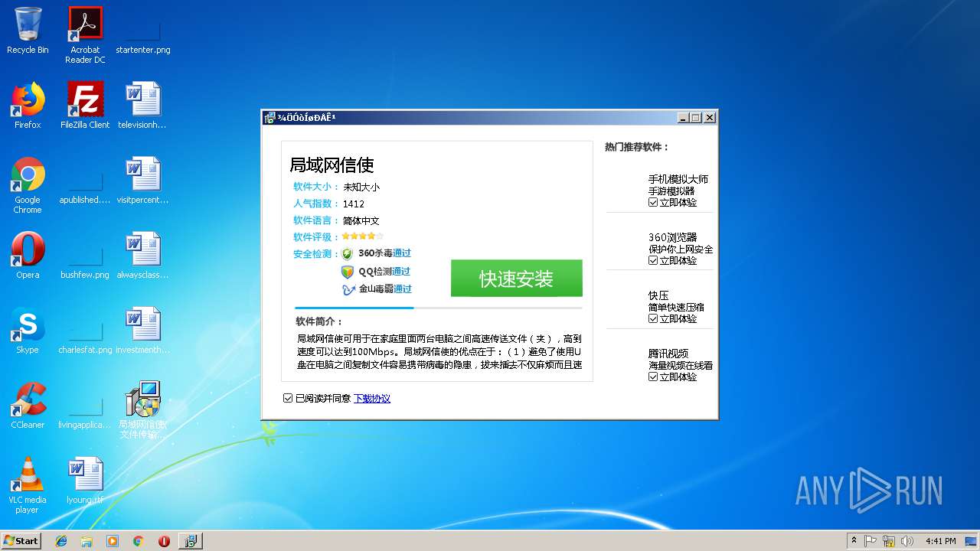Select the visitpercent Word document
980x551 pixels.
143,181
